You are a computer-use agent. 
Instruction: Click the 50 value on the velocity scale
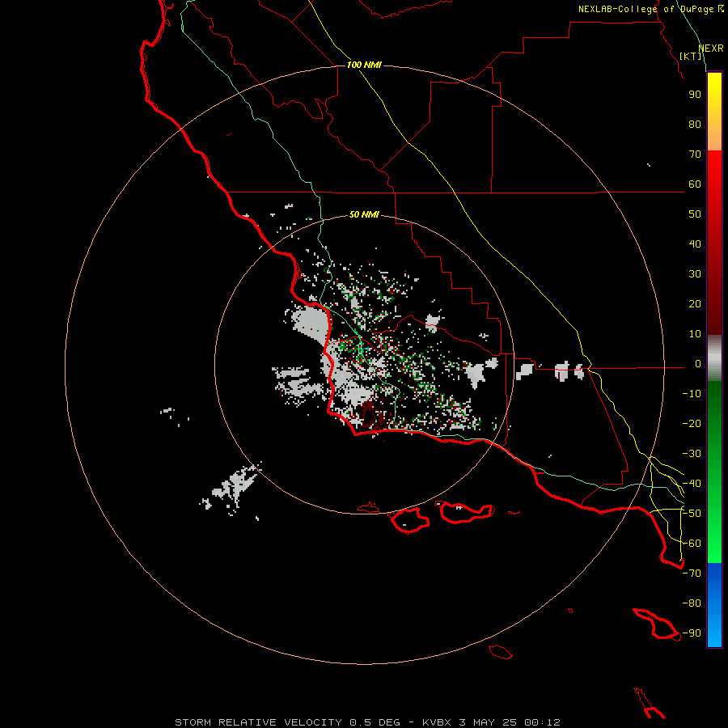click(695, 214)
